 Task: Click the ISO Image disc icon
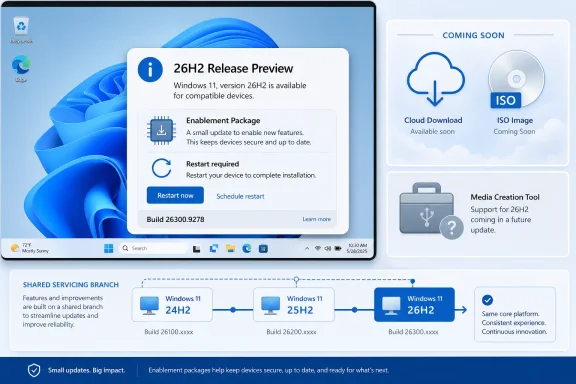click(516, 79)
